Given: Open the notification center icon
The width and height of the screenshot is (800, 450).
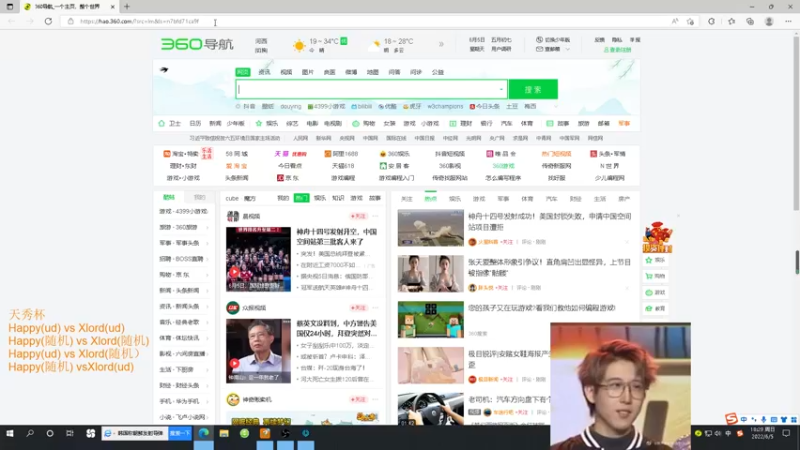Looking at the screenshot, I should 786,433.
